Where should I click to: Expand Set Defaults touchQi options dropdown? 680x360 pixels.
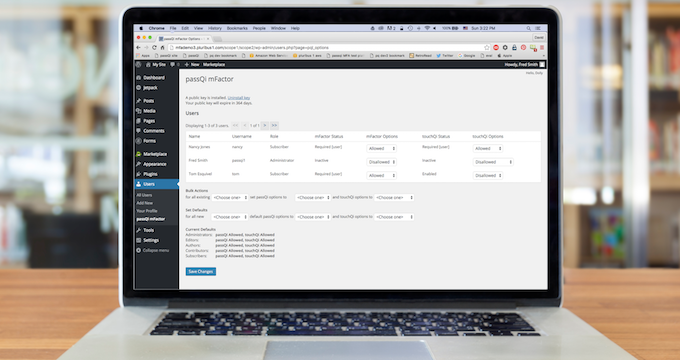394,217
